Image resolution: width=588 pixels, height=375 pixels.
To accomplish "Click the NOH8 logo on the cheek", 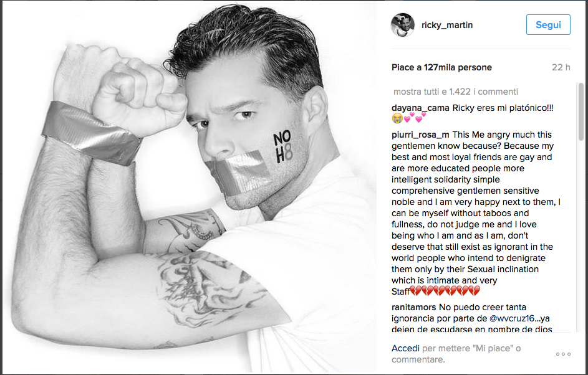I will (x=282, y=147).
